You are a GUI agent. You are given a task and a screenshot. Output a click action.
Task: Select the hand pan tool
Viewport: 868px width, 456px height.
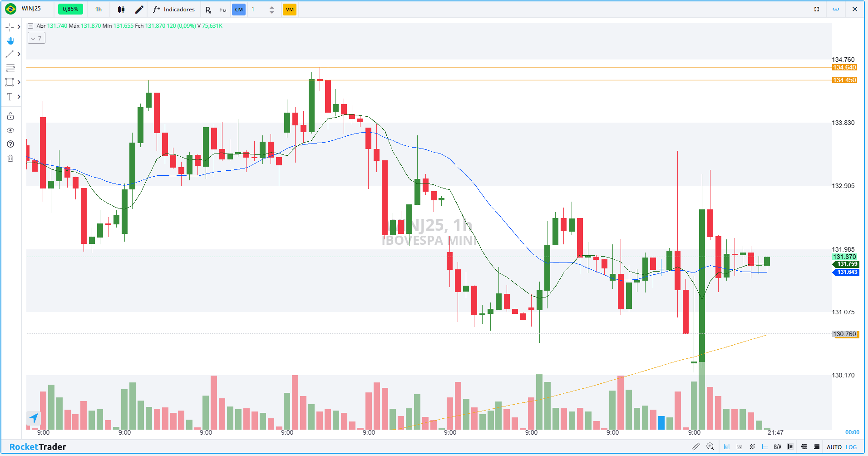pyautogui.click(x=10, y=41)
